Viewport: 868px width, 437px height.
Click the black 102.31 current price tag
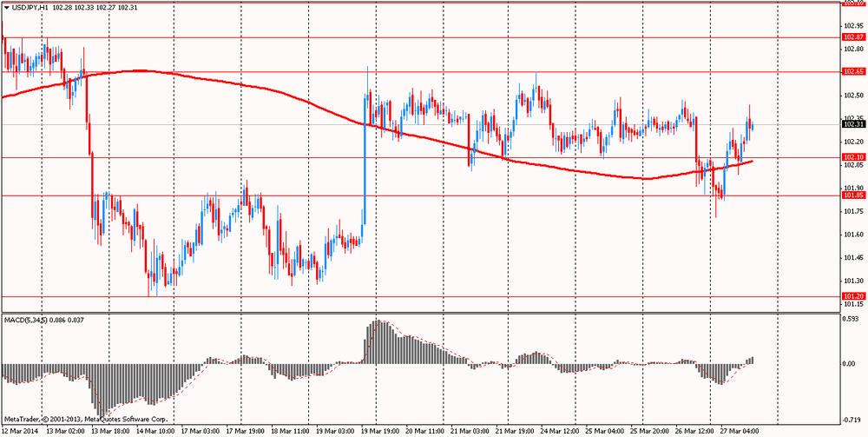click(x=853, y=124)
